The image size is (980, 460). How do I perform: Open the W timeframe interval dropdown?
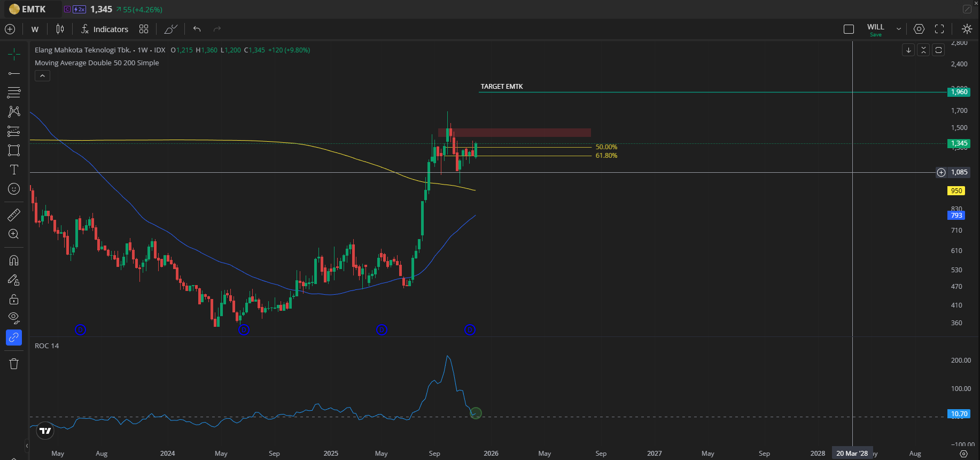click(35, 29)
